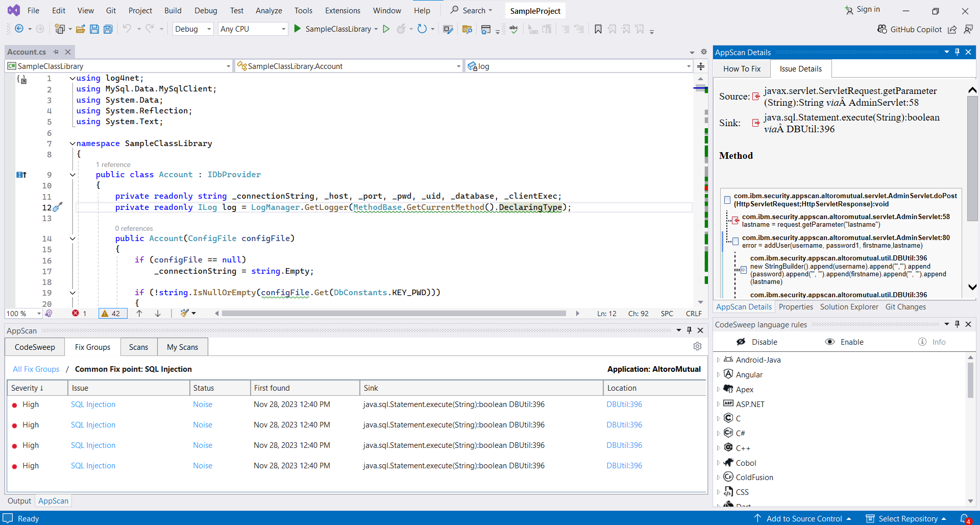
Task: Expand the ASP.NET rules node
Action: point(718,404)
